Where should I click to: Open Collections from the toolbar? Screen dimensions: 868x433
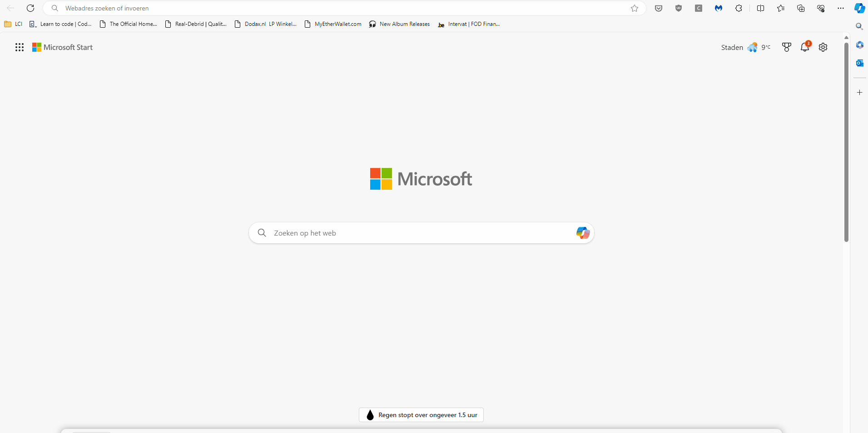click(x=801, y=8)
